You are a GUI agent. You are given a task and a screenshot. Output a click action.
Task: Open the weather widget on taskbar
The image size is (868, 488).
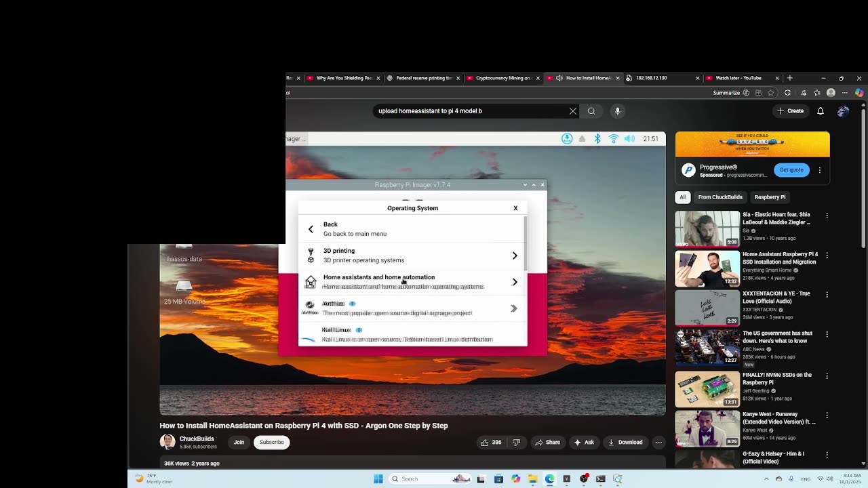point(154,479)
